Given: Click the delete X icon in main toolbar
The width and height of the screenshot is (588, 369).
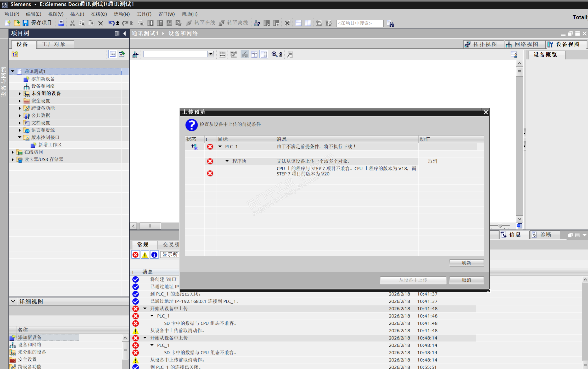Looking at the screenshot, I should (x=100, y=23).
